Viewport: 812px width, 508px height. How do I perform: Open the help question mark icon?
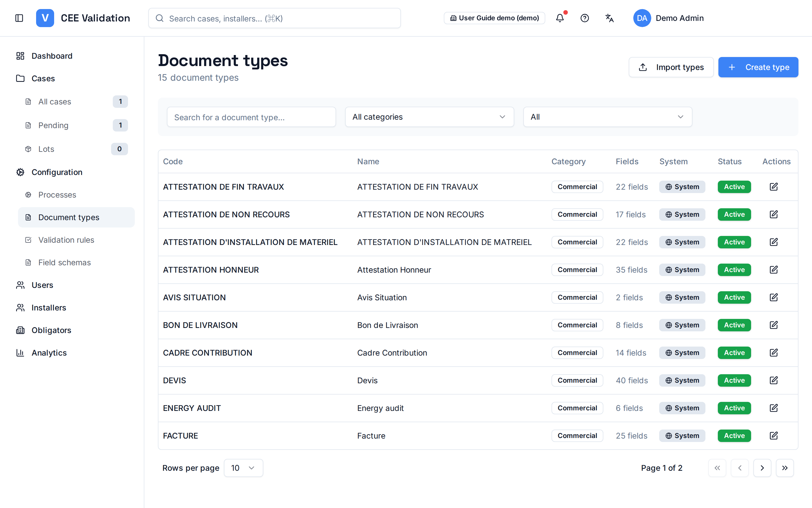coord(584,18)
